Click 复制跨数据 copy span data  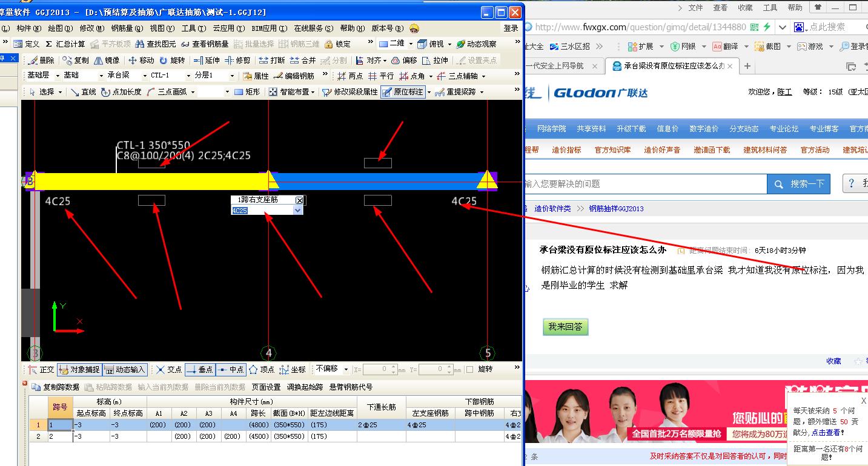[56, 387]
